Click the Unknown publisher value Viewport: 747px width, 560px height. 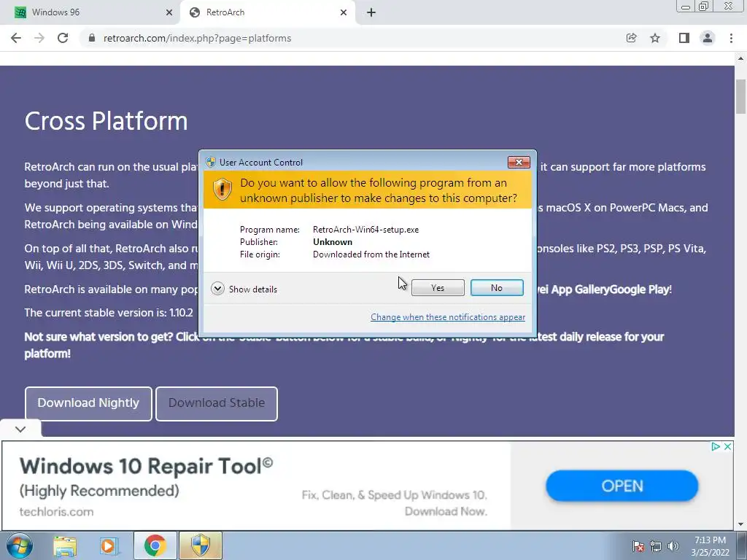[333, 242]
